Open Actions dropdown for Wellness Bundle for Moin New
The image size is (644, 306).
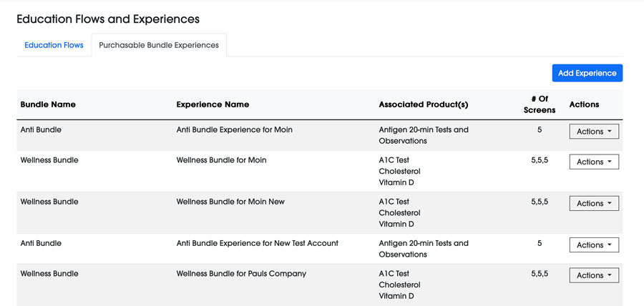tap(594, 203)
